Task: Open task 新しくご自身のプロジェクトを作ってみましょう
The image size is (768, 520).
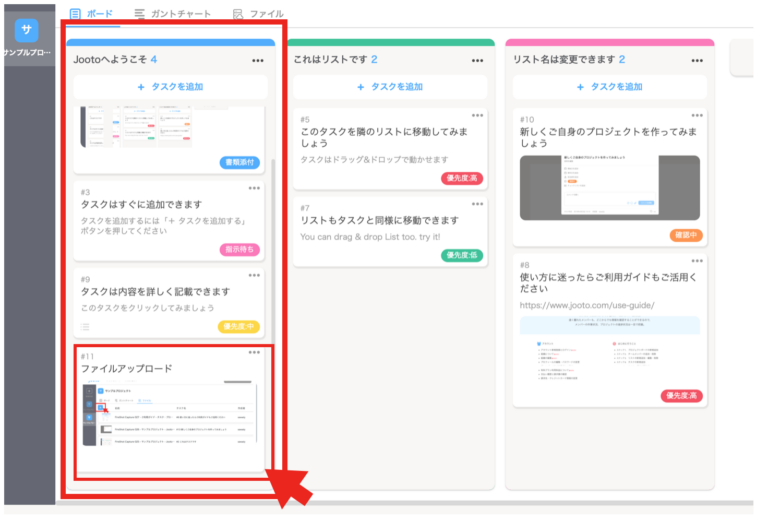Action: tap(608, 138)
